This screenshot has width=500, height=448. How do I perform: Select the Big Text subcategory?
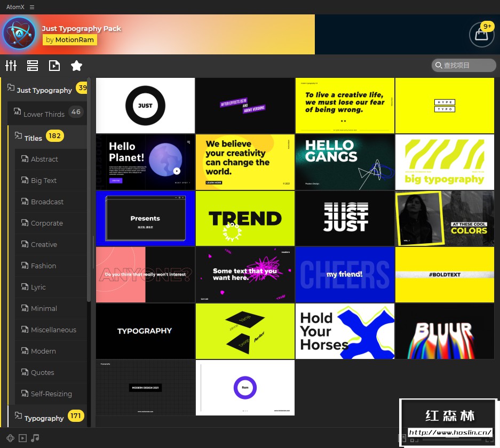click(x=51, y=180)
